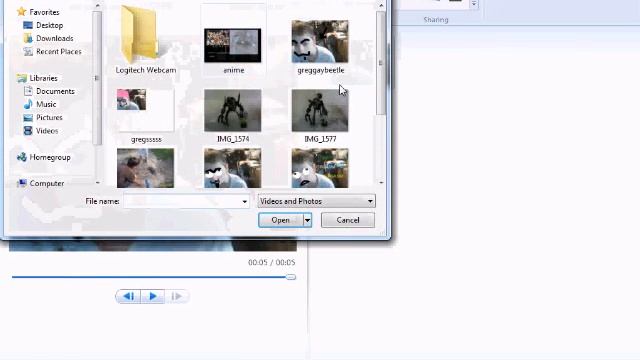The width and height of the screenshot is (640, 360).
Task: Click the Favorites star icon
Action: [21, 12]
